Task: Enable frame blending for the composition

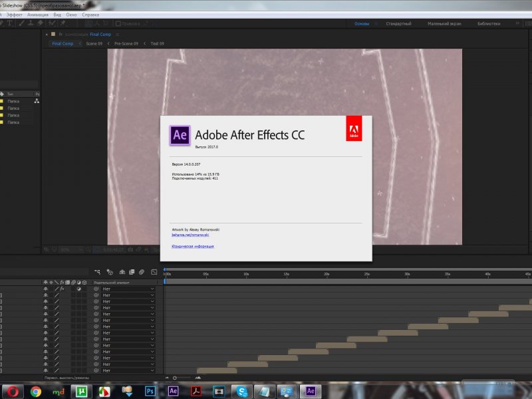Action: click(x=132, y=272)
